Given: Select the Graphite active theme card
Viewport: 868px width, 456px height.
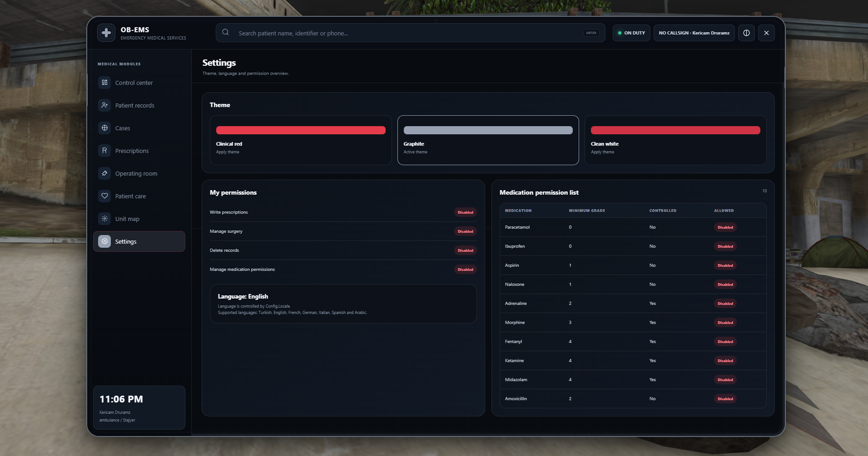Looking at the screenshot, I should click(x=488, y=140).
